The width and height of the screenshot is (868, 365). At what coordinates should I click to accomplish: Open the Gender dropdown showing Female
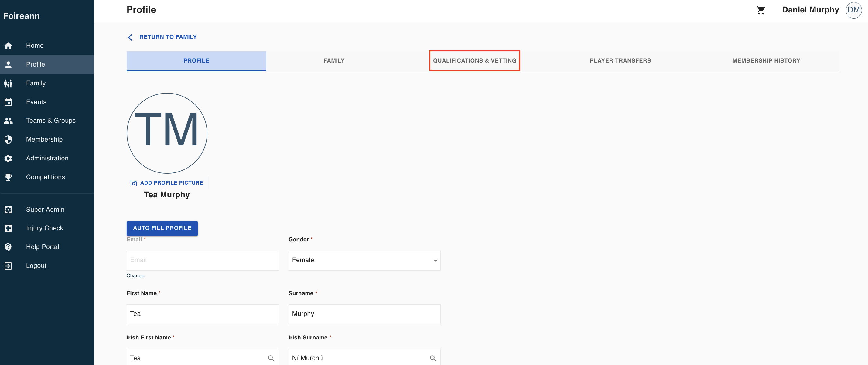pos(364,260)
